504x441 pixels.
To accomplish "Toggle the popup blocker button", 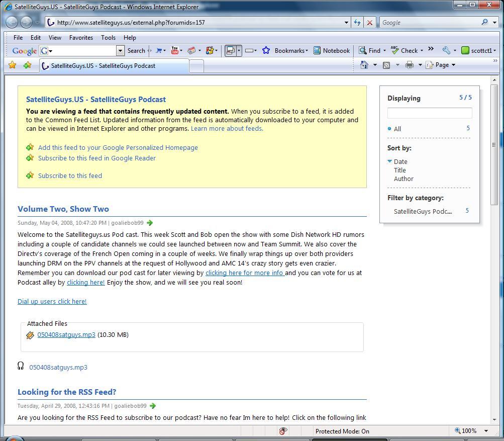I will point(230,50).
